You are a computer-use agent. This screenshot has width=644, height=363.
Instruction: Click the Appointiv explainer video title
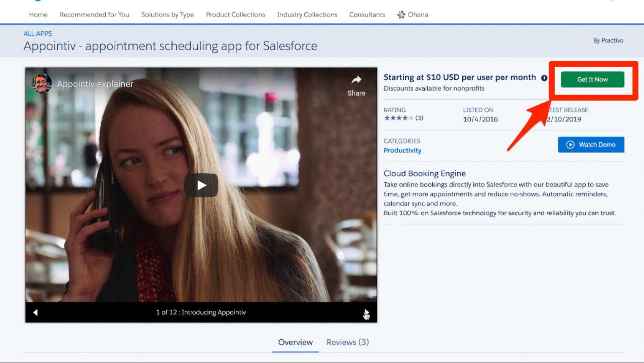[x=95, y=84]
